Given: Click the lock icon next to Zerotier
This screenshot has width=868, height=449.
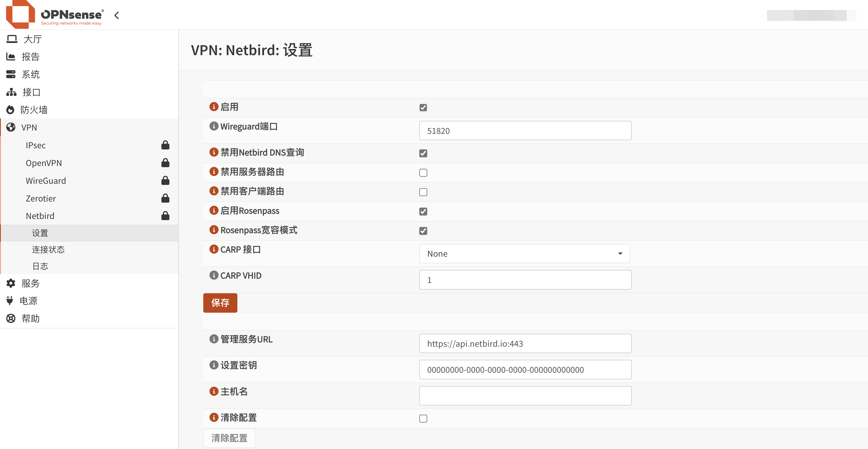Looking at the screenshot, I should [165, 198].
